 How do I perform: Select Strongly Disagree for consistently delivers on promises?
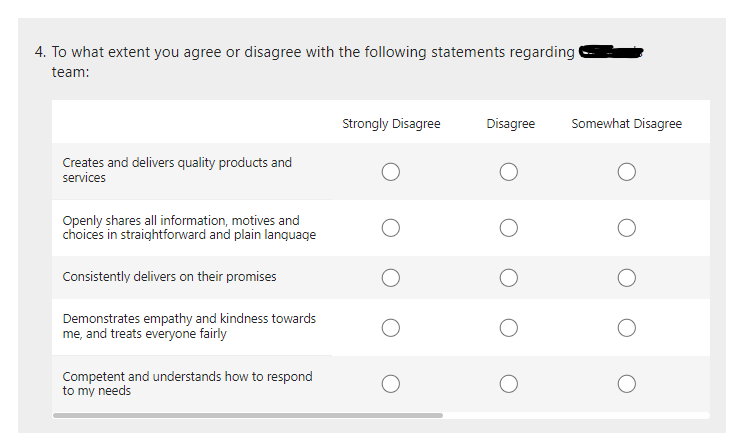390,277
